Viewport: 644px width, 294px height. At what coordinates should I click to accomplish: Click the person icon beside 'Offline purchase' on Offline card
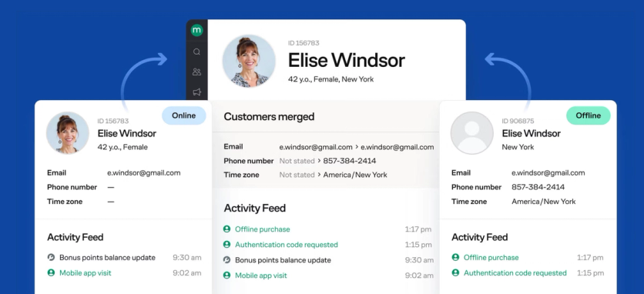click(x=455, y=258)
